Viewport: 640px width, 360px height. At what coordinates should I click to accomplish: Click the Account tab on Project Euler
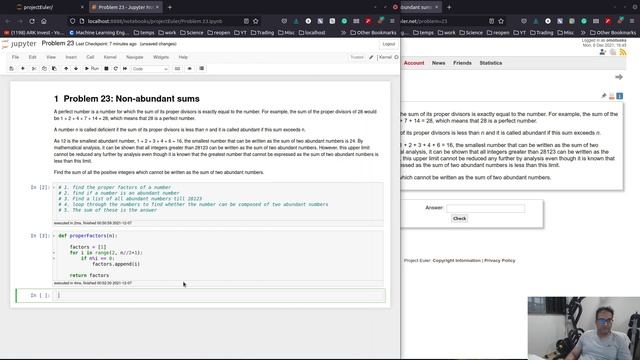(x=414, y=63)
